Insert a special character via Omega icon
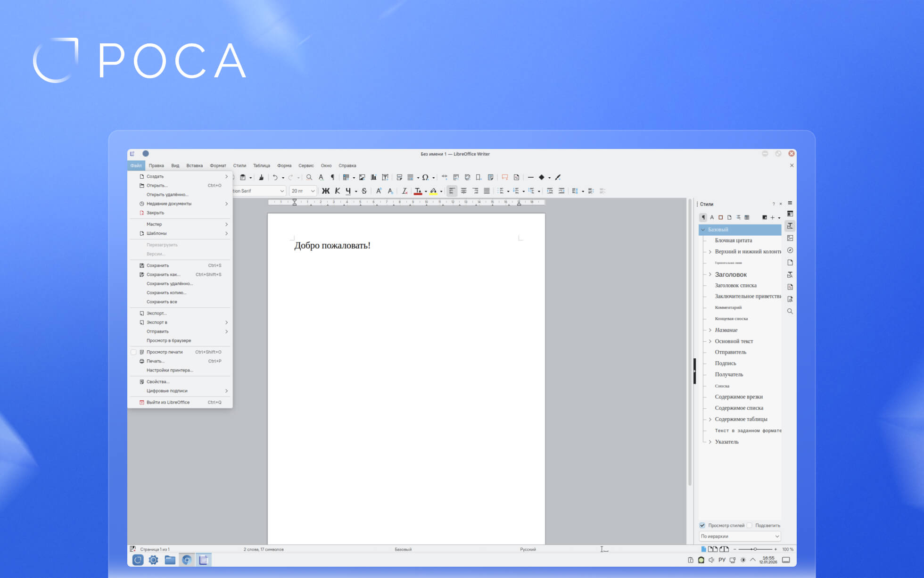Image resolution: width=924 pixels, height=578 pixels. pos(425,177)
